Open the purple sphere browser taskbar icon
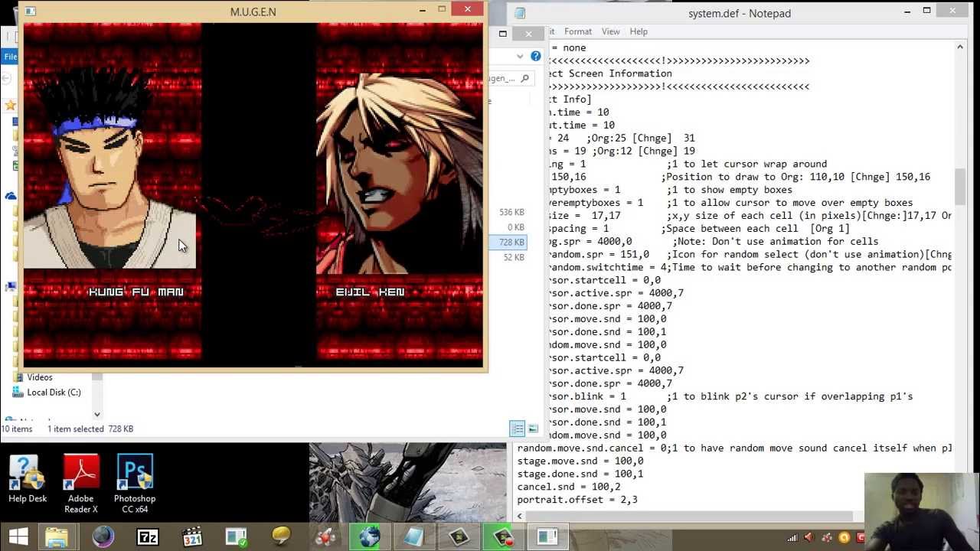This screenshot has width=980, height=551. coord(103,537)
